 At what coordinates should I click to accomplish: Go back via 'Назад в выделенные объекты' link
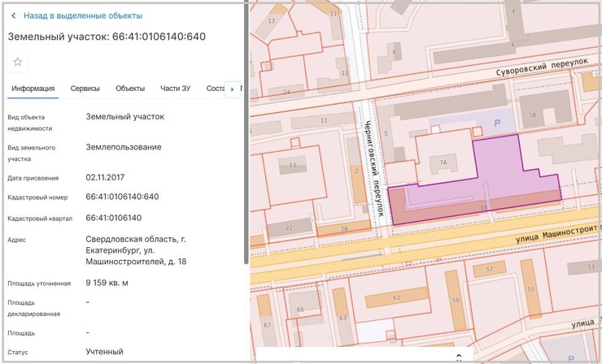[x=83, y=15]
